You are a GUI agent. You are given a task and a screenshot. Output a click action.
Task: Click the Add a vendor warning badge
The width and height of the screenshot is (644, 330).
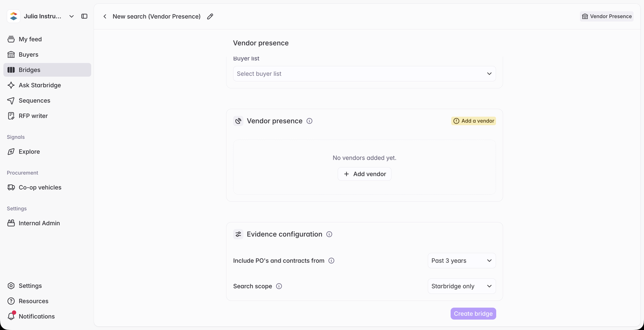pos(474,121)
